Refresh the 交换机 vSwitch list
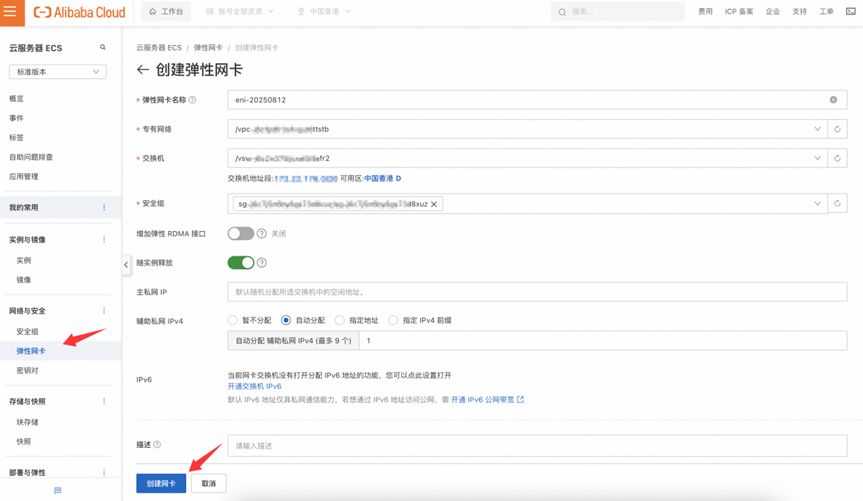The height and width of the screenshot is (501, 863). [837, 158]
